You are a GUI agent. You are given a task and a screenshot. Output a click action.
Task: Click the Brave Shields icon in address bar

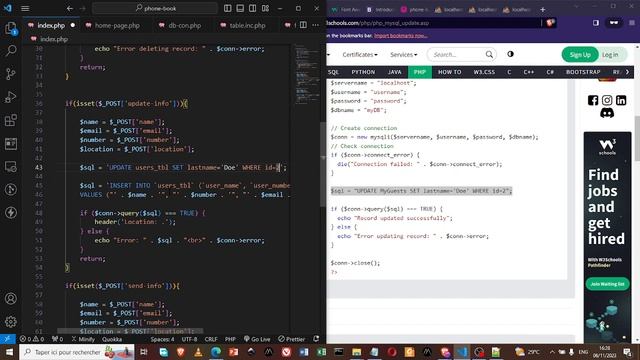(550, 23)
